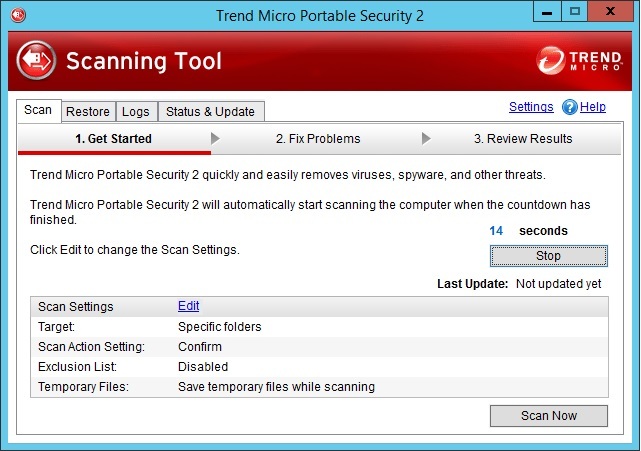The image size is (641, 451).
Task: Click the blue Help question mark icon
Action: click(x=569, y=108)
